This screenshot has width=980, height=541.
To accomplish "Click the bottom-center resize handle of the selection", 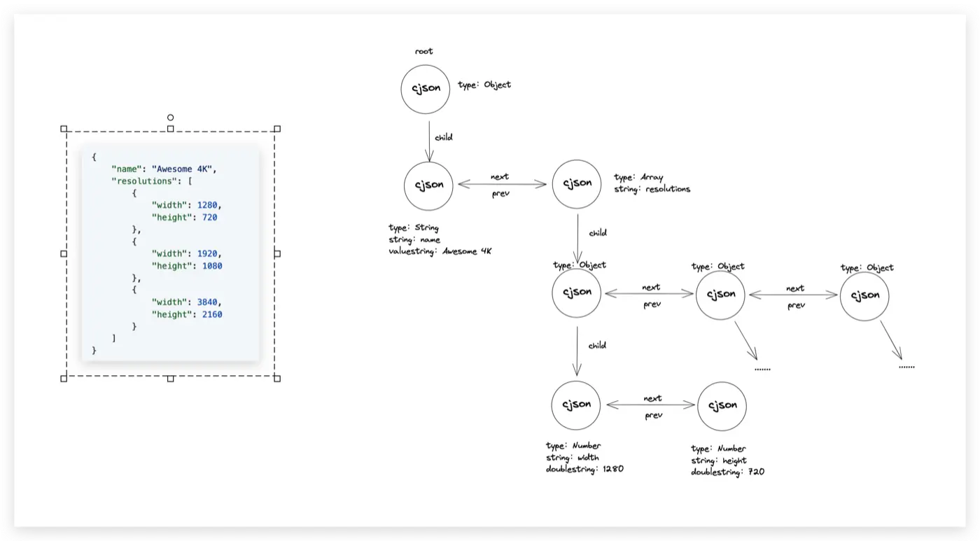I will (x=170, y=379).
